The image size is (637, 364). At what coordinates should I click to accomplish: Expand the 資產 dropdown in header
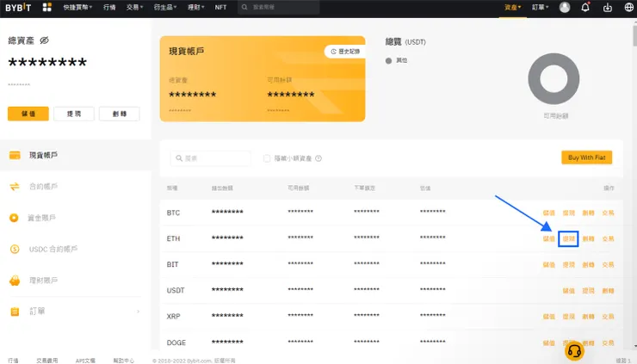(x=513, y=7)
